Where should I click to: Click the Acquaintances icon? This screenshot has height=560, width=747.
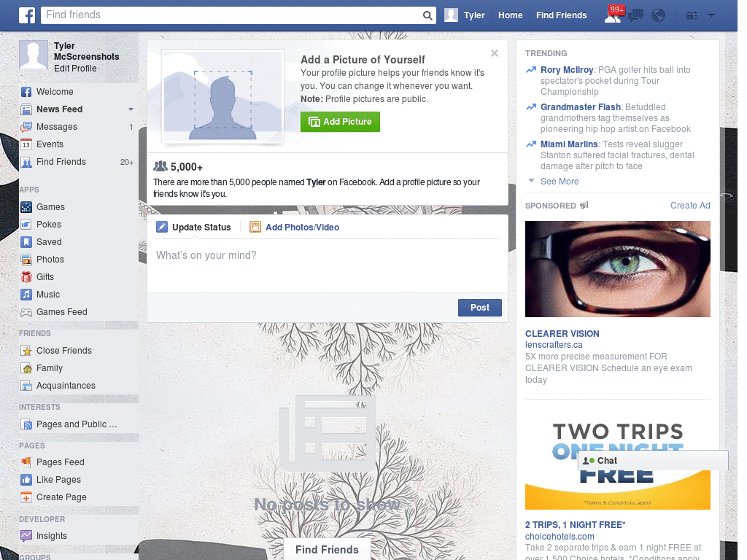26,386
